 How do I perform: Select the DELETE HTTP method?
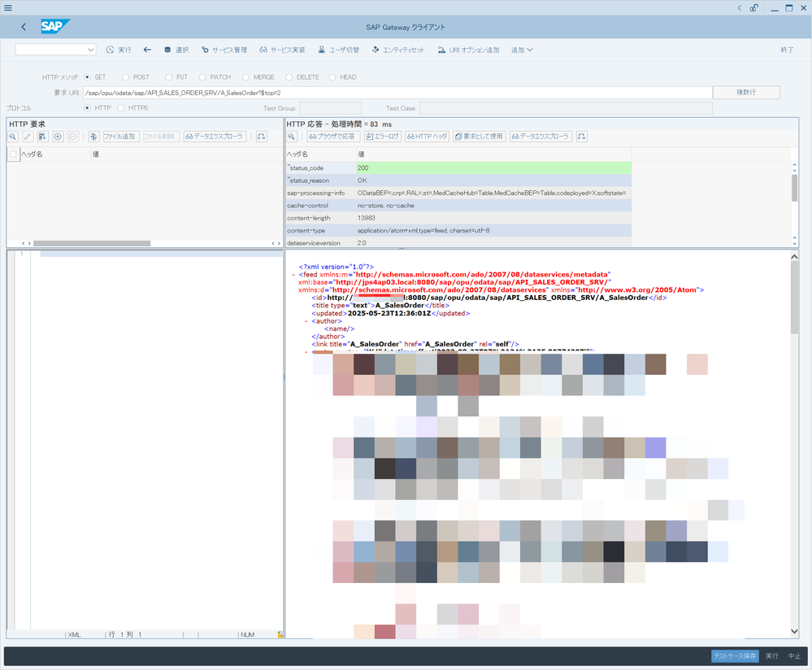coord(289,77)
